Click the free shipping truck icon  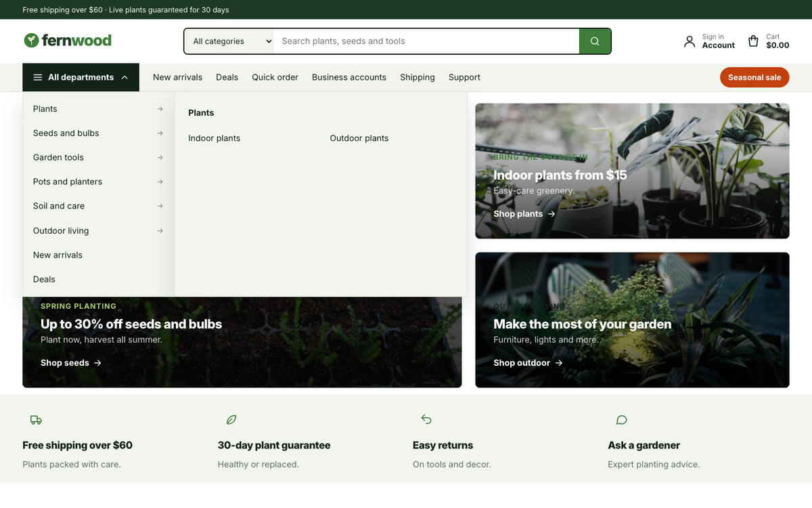click(36, 420)
